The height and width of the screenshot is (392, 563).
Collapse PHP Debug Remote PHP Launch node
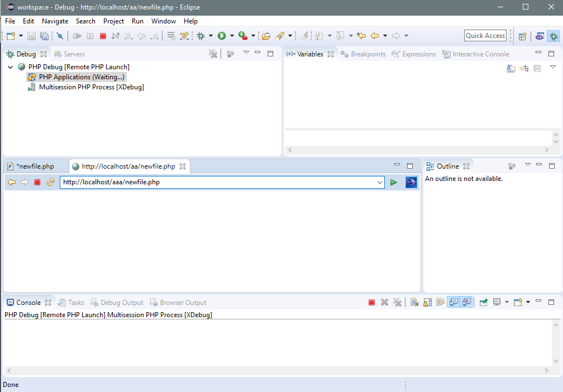10,67
